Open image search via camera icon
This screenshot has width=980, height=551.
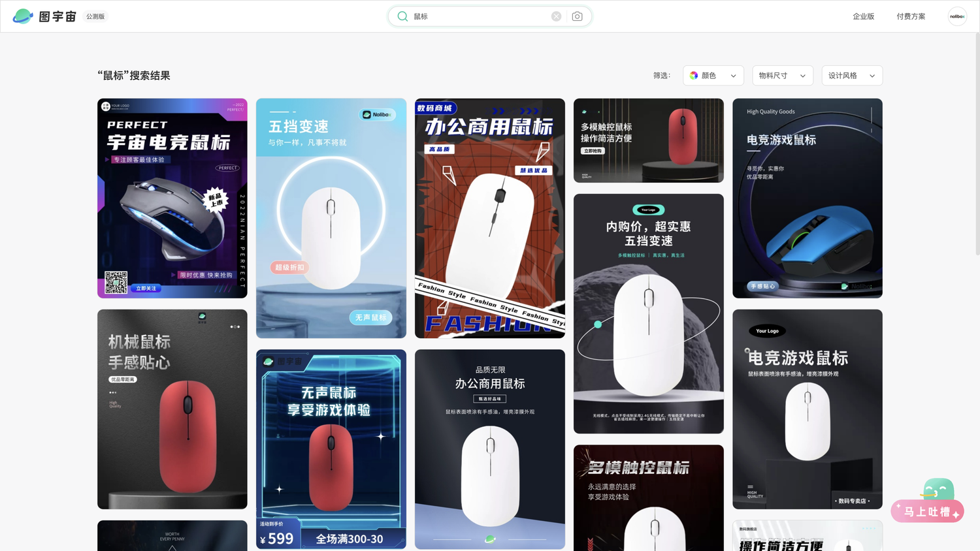click(x=577, y=16)
